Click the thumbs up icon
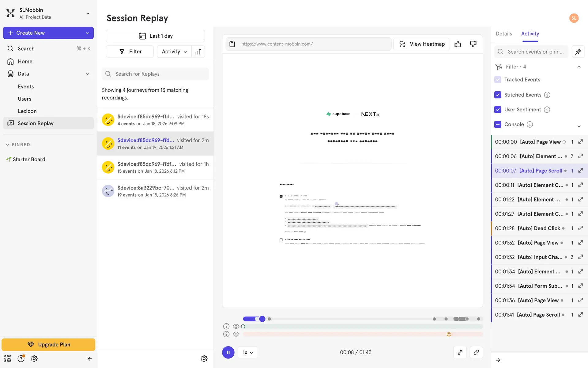 point(458,44)
